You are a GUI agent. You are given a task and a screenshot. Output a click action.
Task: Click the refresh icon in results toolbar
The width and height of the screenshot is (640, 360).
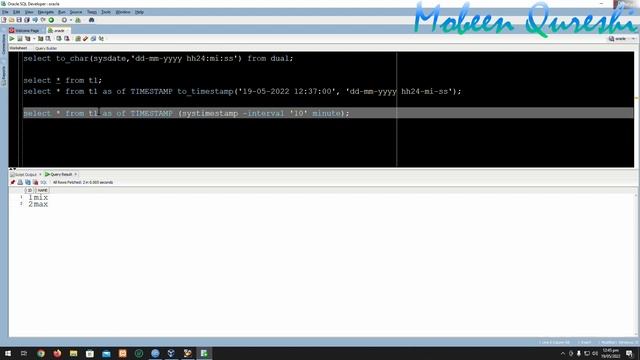point(28,182)
